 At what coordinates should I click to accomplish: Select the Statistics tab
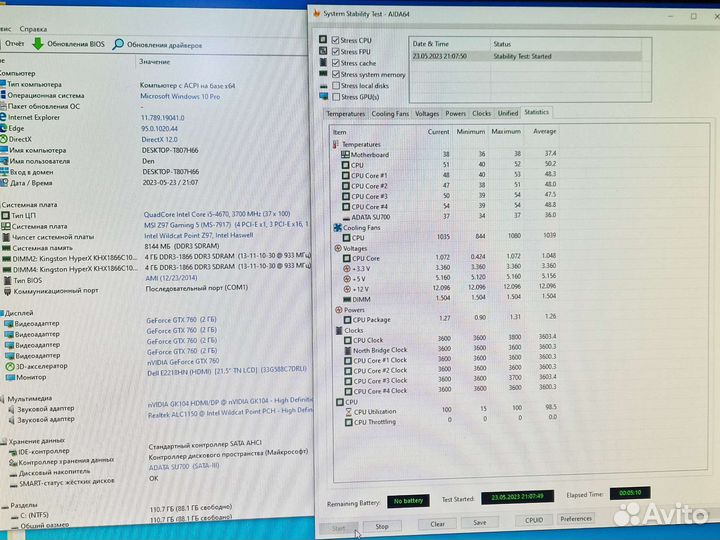pos(536,112)
